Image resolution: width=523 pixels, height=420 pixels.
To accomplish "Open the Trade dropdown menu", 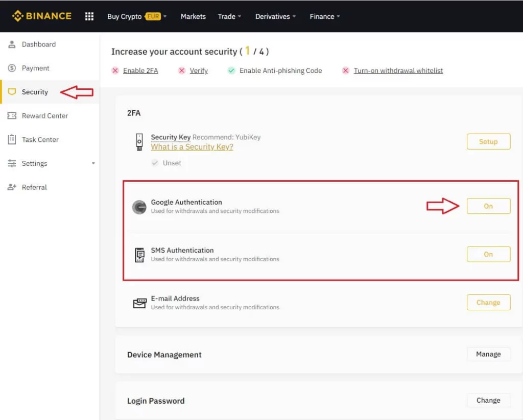I will [x=229, y=16].
